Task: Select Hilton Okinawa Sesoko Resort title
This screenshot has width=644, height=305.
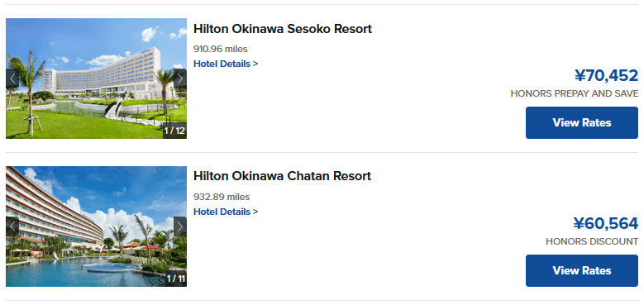Action: point(283,29)
